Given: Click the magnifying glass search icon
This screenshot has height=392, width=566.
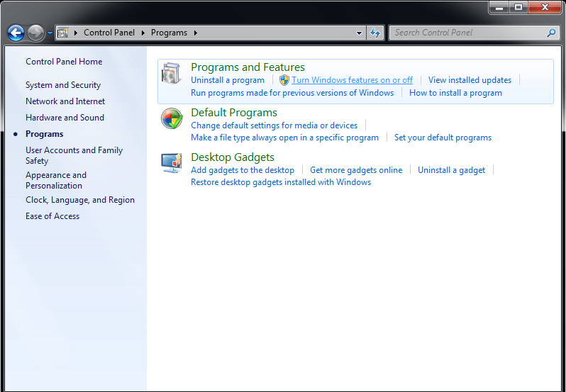Looking at the screenshot, I should click(x=551, y=33).
